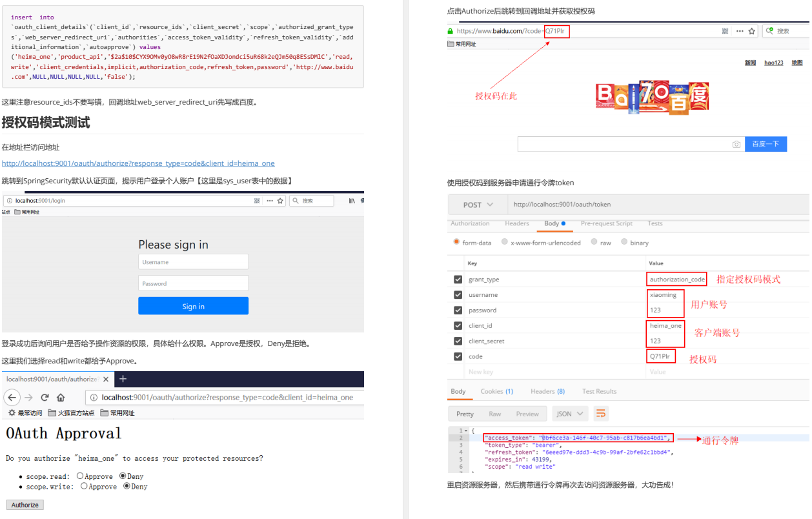Uncheck the client_id parameter row
The width and height of the screenshot is (812, 519).
[x=458, y=326]
